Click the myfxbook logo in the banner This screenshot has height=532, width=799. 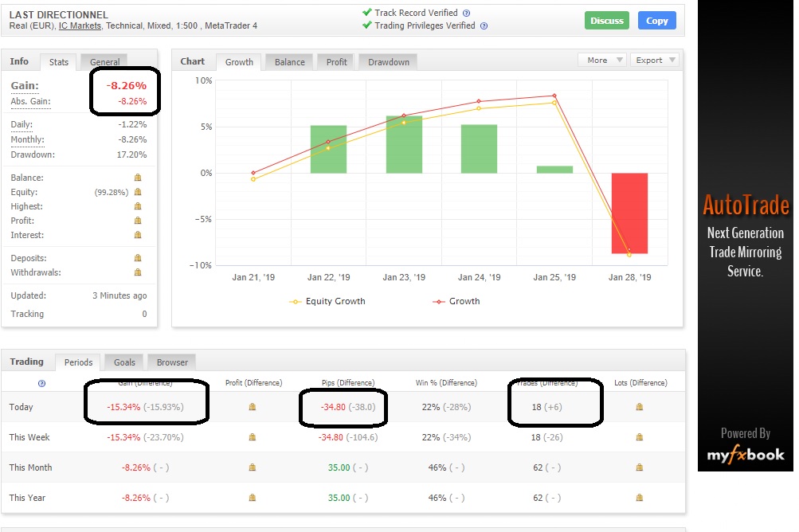pos(746,454)
